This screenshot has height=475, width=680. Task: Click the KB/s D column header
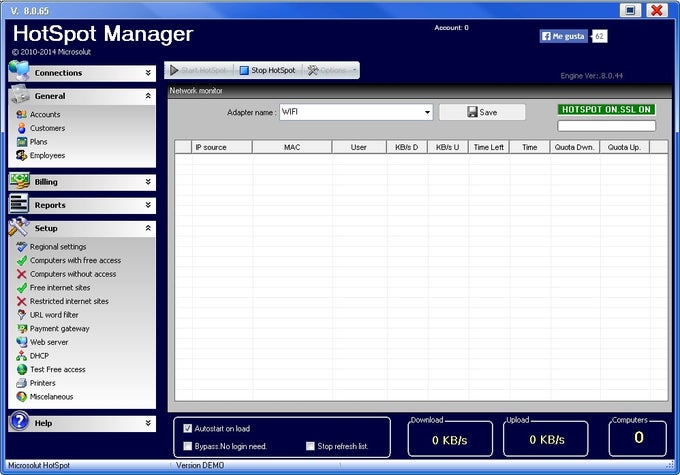click(x=406, y=147)
